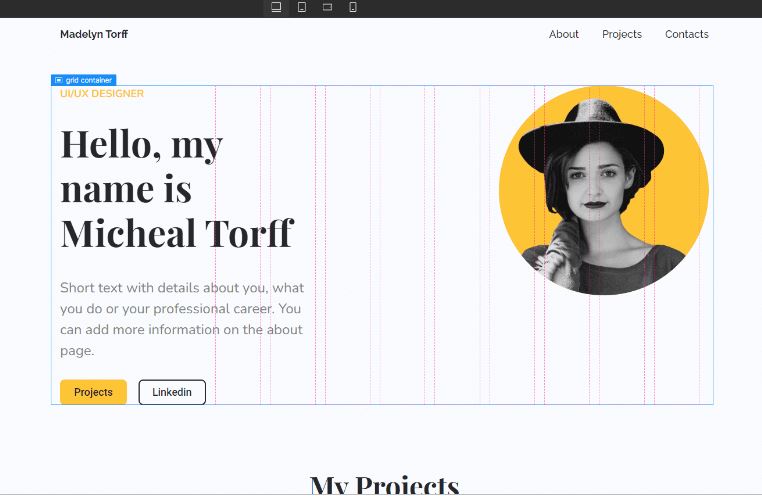Switch to mobile landscape preview icon
The image size is (762, 498).
[x=328, y=7]
